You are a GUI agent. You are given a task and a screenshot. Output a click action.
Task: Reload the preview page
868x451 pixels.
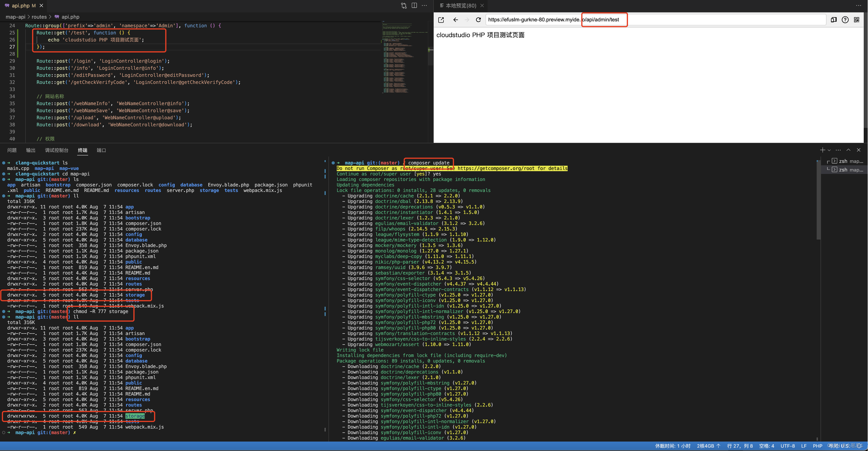(x=479, y=20)
